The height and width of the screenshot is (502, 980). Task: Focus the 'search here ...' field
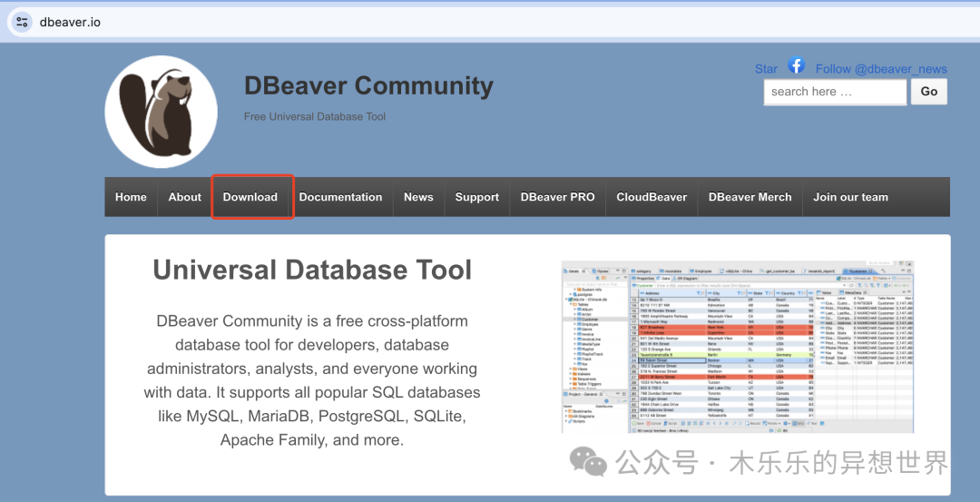tap(835, 92)
